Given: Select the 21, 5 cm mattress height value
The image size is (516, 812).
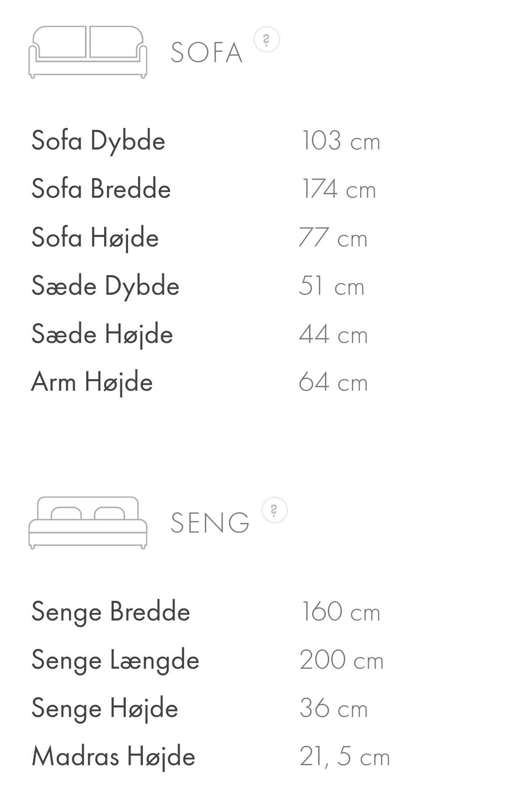Looking at the screenshot, I should point(345,757).
